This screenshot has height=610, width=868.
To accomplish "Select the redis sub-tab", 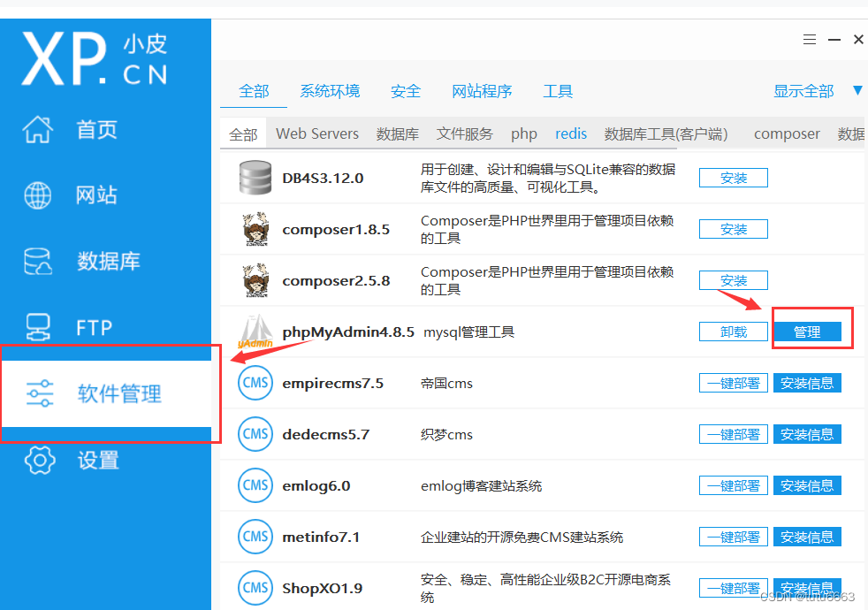I will 571,134.
